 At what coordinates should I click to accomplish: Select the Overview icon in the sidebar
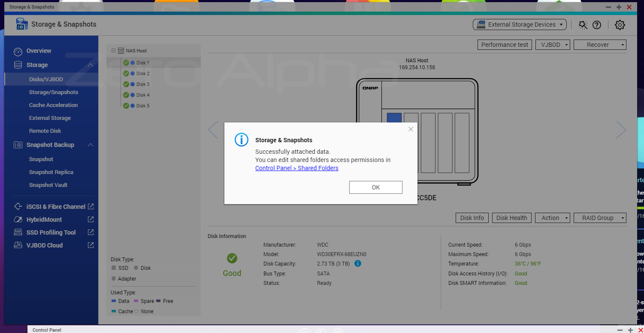click(x=17, y=51)
